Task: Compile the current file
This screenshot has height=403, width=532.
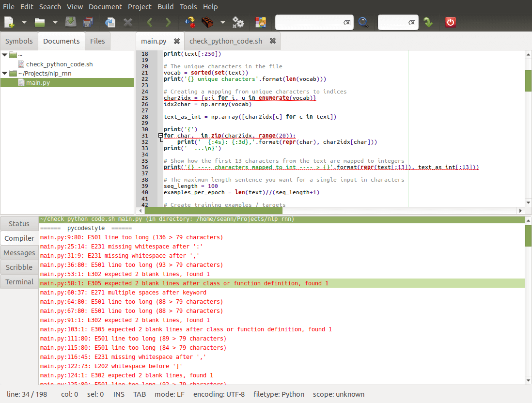Action: click(x=189, y=22)
